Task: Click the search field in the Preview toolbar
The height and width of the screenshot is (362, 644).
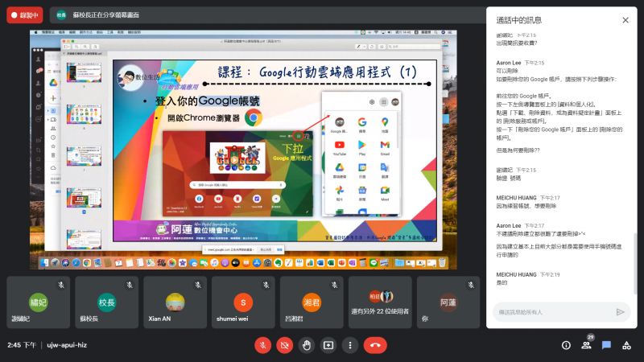Action: click(x=413, y=47)
